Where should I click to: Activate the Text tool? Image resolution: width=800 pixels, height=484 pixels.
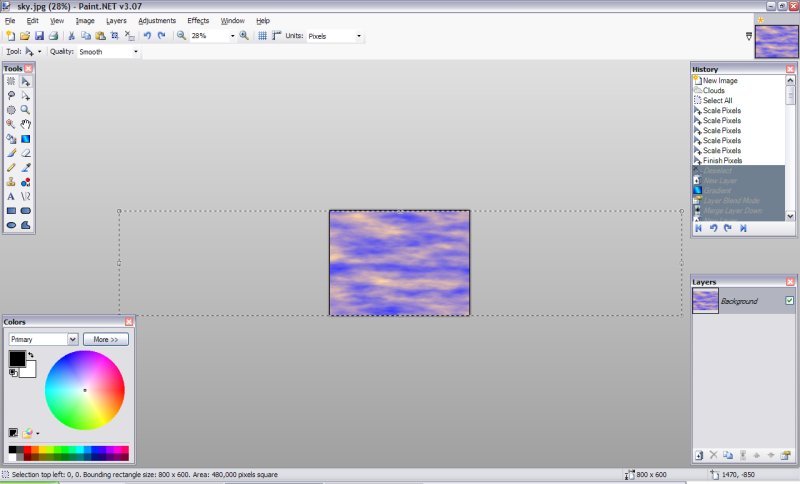11,196
